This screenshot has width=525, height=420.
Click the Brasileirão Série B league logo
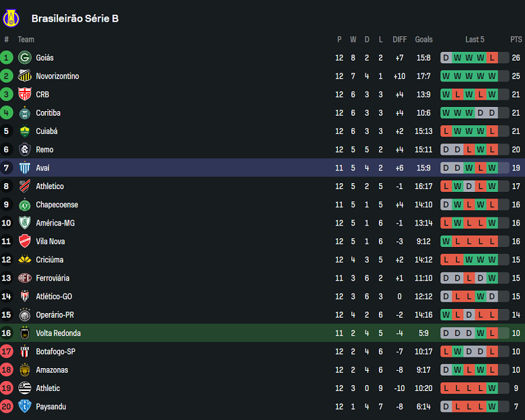(11, 17)
